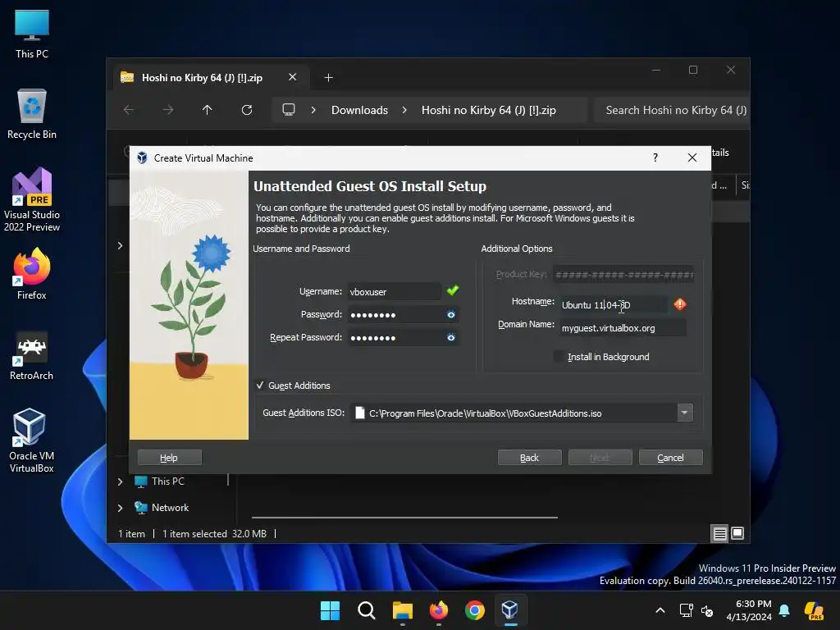Expand This PC in navigation pane
Image resolution: width=840 pixels, height=630 pixels.
click(x=121, y=482)
